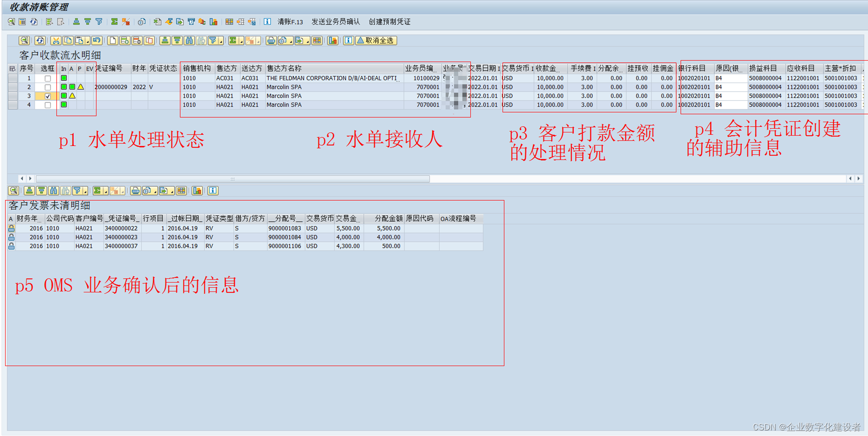The width and height of the screenshot is (868, 436).
Task: Click the duplicate row icon
Action: [149, 41]
